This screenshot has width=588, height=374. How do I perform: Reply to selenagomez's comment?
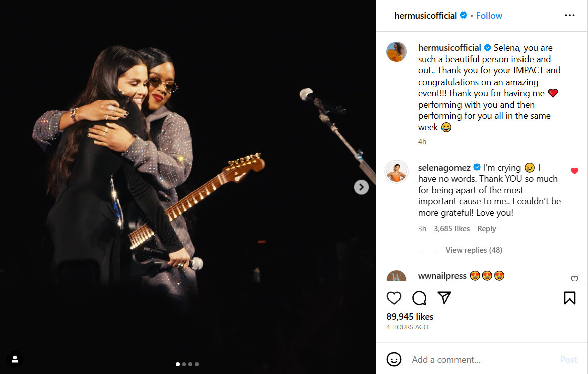pyautogui.click(x=486, y=229)
